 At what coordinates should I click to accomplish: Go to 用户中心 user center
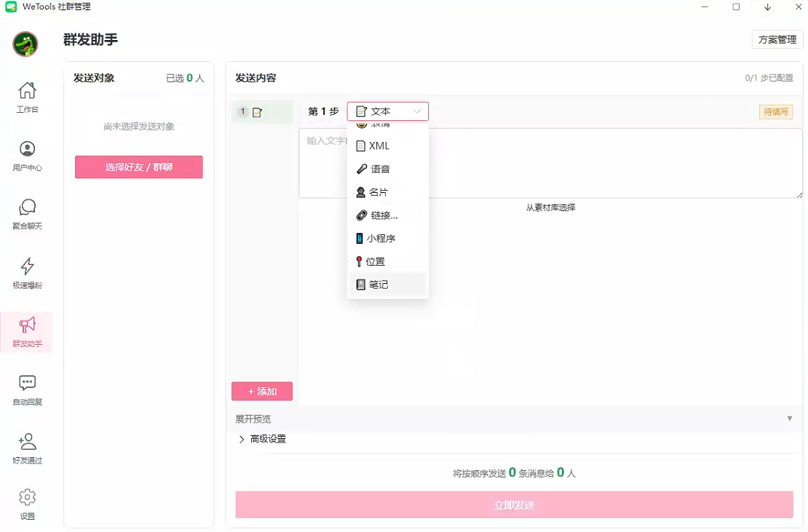(x=27, y=156)
